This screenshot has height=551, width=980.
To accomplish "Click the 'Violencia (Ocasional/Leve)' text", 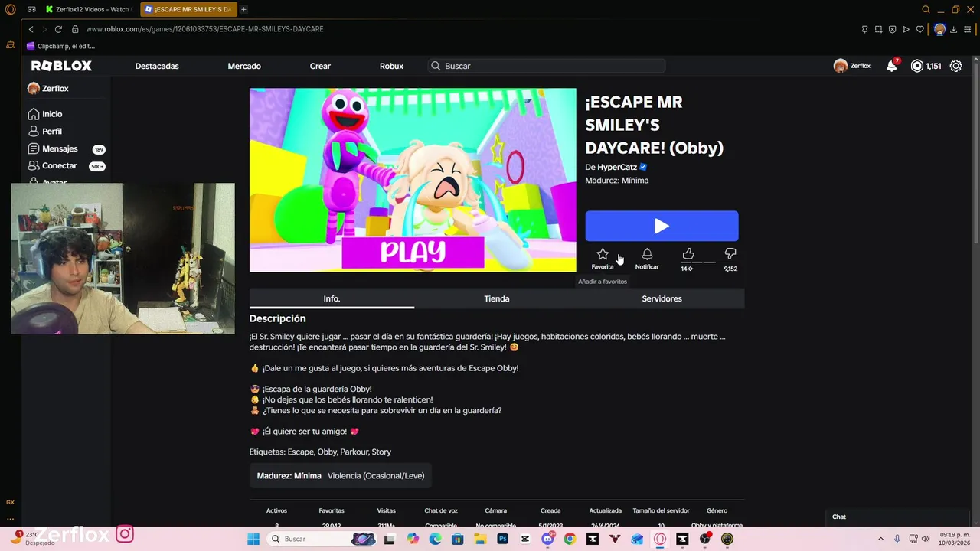I will pos(376,476).
